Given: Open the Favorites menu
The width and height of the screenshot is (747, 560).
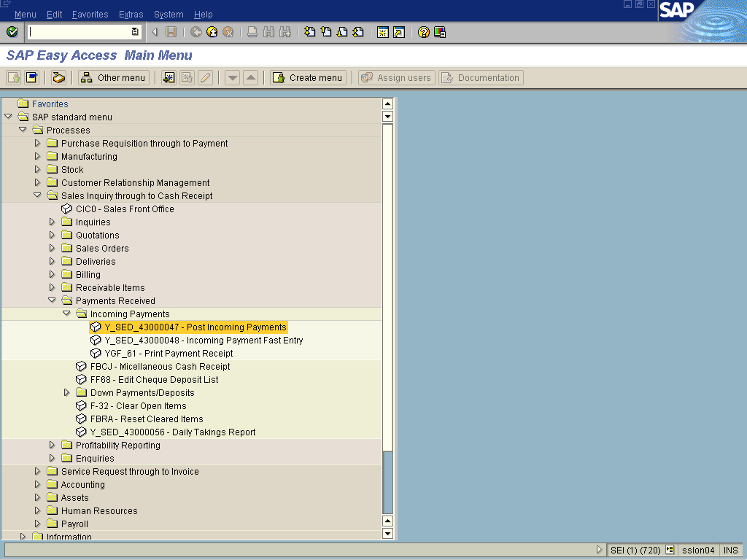Looking at the screenshot, I should 90,15.
